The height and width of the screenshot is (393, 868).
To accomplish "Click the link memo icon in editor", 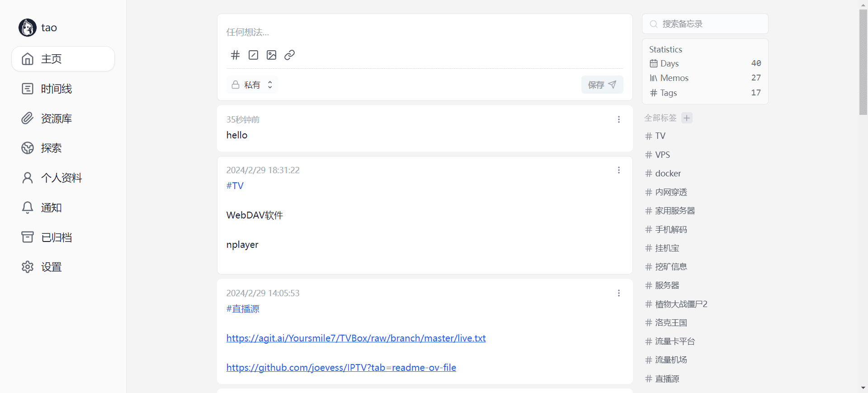I will 289,55.
